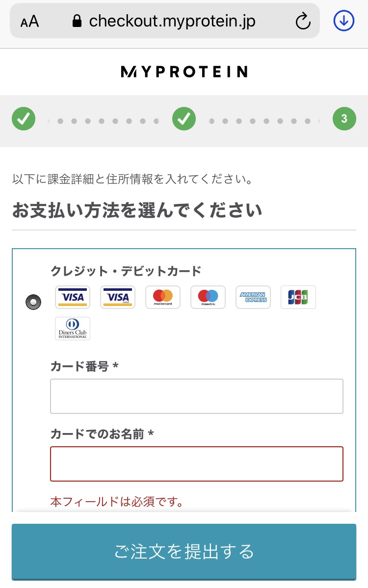This screenshot has height=588, width=368.
Task: Tap the checkout.myprotein.jp URL text
Action: pos(172,21)
